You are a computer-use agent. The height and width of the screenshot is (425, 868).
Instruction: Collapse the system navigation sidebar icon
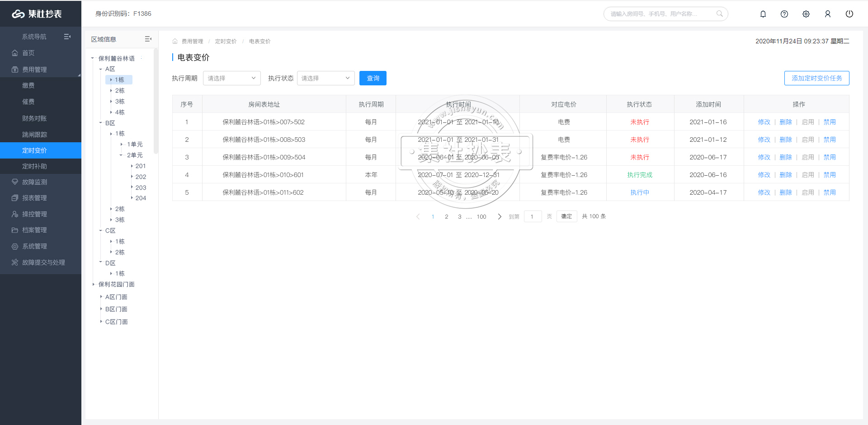pyautogui.click(x=67, y=37)
